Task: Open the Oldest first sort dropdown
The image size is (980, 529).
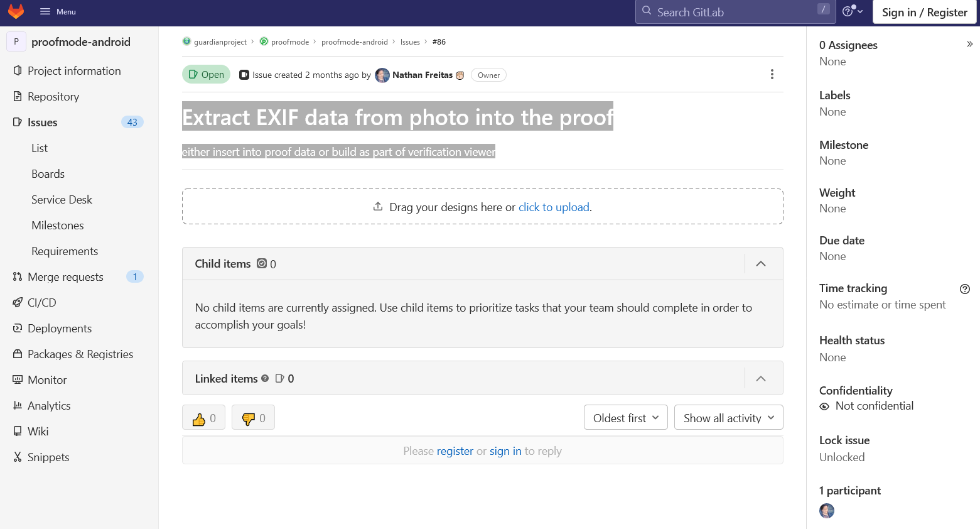Action: click(626, 418)
